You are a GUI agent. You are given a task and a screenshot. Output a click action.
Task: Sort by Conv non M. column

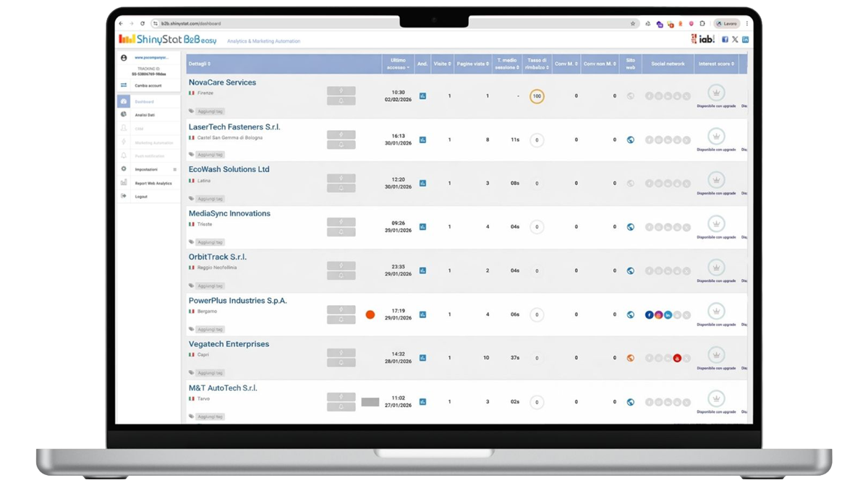click(600, 64)
